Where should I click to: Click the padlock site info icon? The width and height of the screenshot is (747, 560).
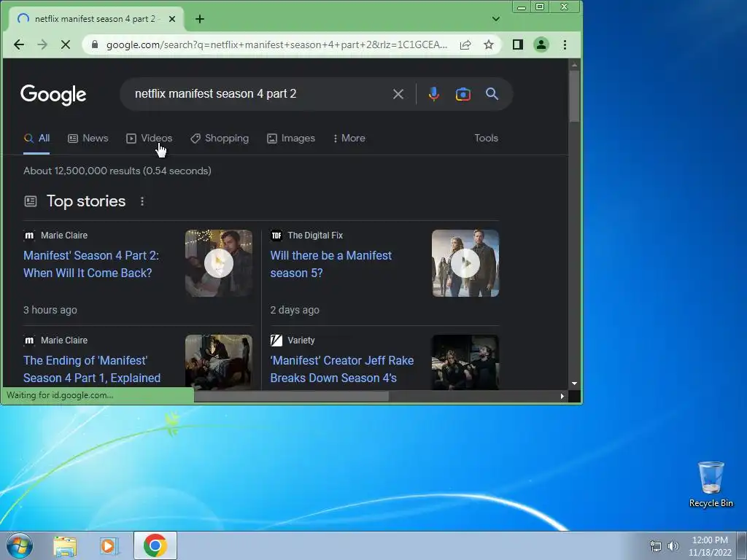(x=95, y=44)
